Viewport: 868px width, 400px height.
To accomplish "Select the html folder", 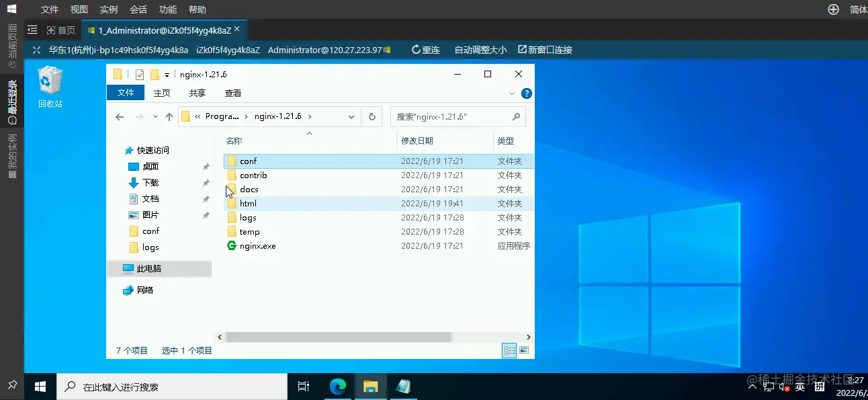I will [378, 204].
